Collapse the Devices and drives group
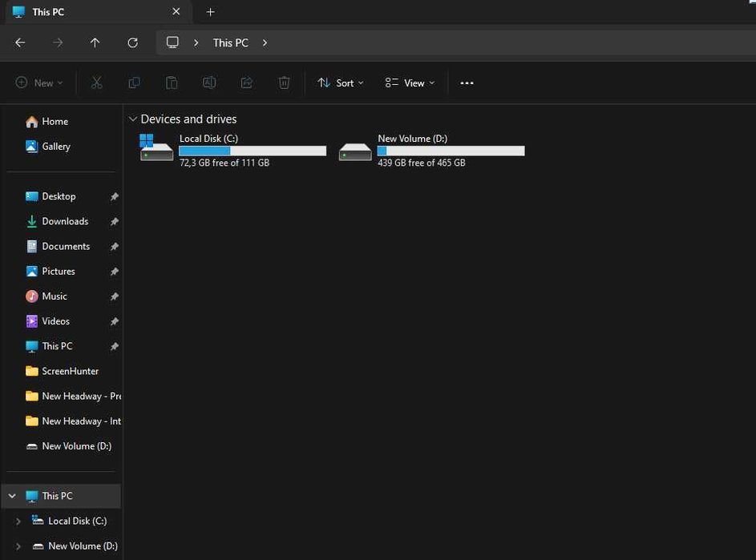This screenshot has height=560, width=756. pos(133,119)
